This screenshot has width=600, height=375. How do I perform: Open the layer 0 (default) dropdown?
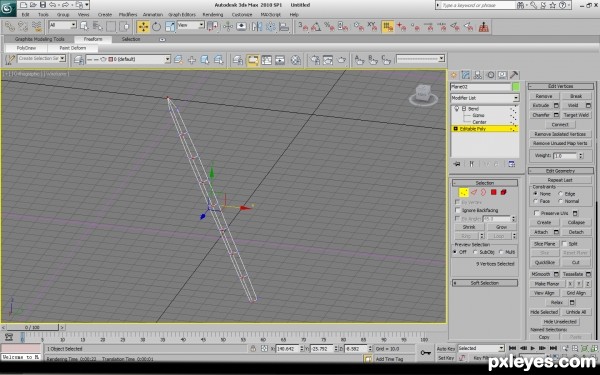[x=128, y=59]
